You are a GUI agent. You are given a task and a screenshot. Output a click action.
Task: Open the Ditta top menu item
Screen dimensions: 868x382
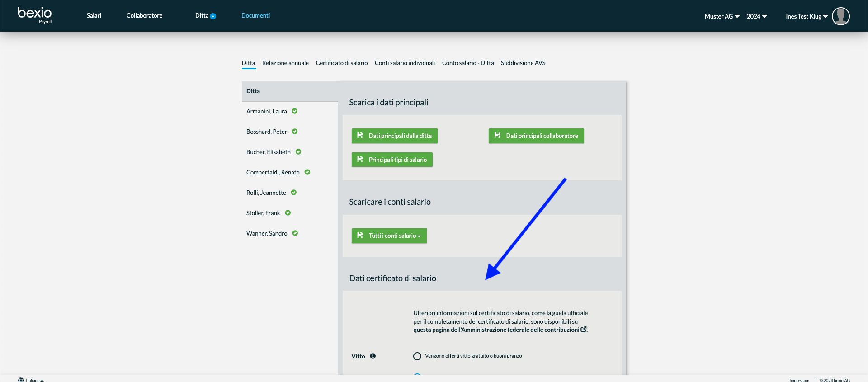coord(202,15)
